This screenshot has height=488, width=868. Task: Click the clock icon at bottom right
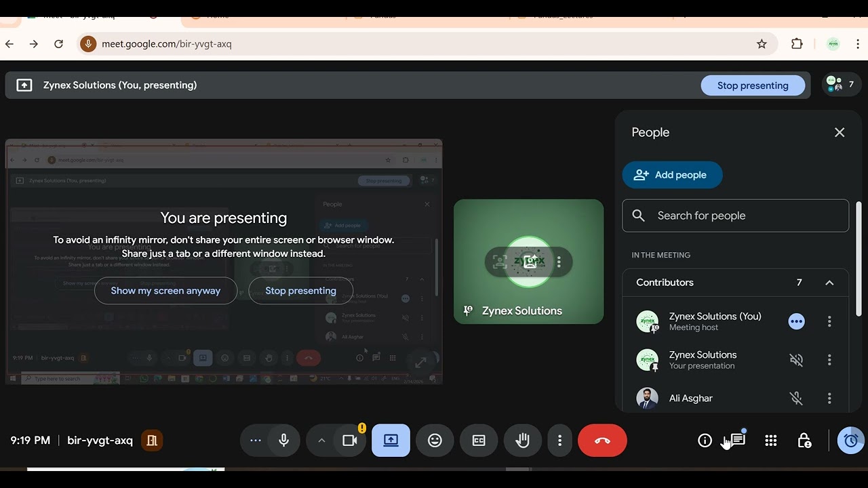click(x=851, y=441)
